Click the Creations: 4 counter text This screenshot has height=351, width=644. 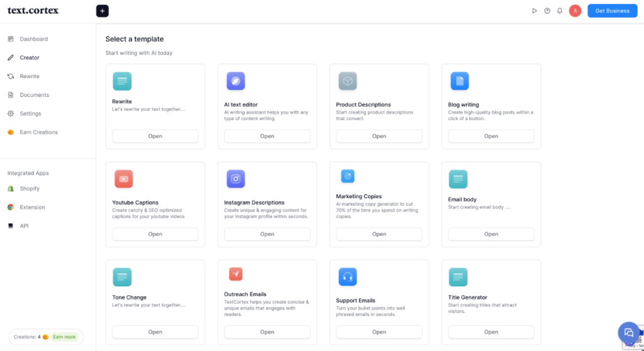click(27, 337)
